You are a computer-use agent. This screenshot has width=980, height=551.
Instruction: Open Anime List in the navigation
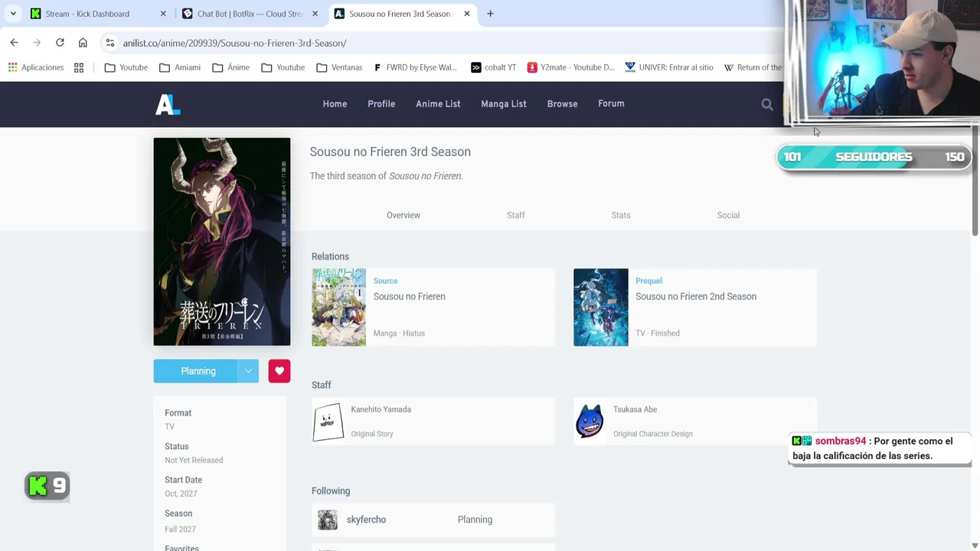click(x=438, y=104)
